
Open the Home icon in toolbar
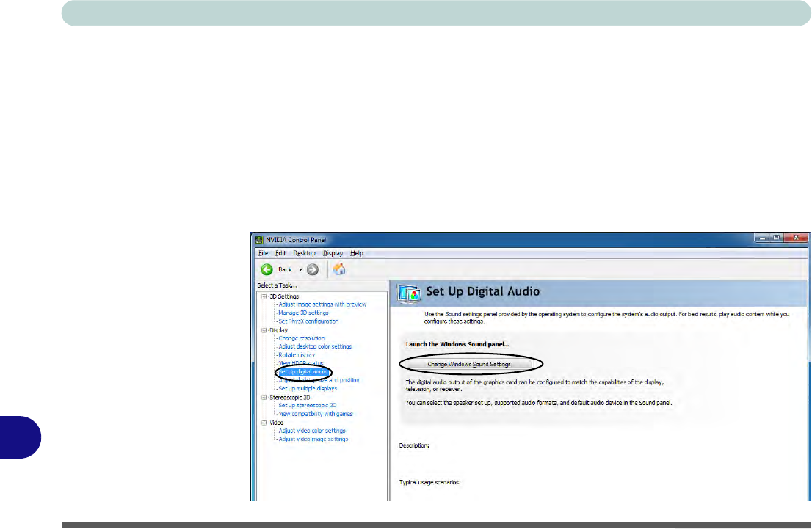[339, 269]
